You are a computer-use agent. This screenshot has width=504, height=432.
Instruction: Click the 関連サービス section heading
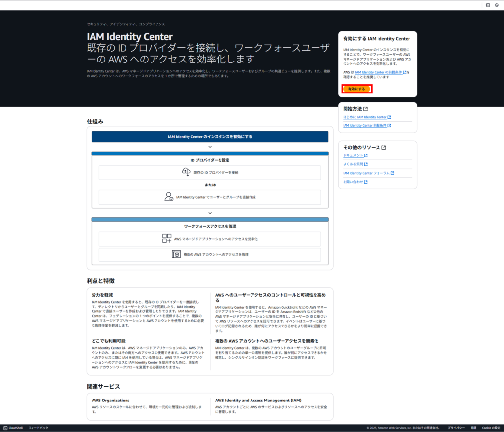click(x=103, y=386)
